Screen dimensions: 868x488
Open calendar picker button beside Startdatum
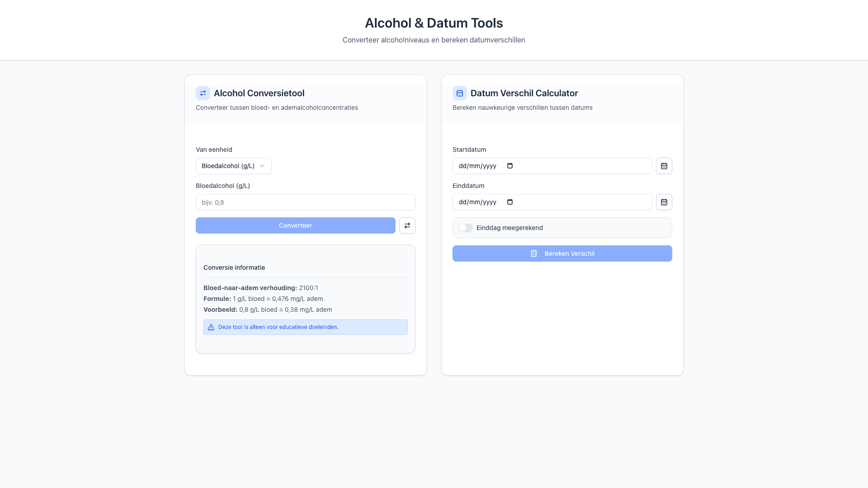click(664, 166)
